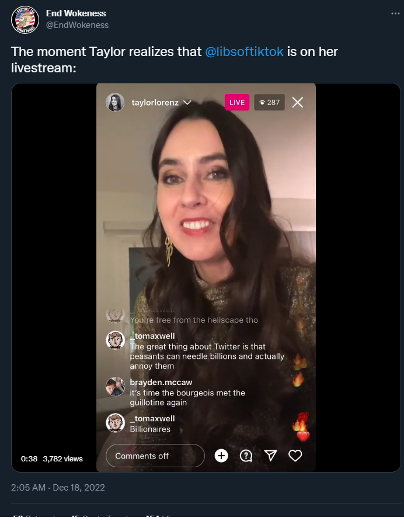The height and width of the screenshot is (532, 404).
Task: Click the taylorlorenz profile picture
Action: [115, 103]
